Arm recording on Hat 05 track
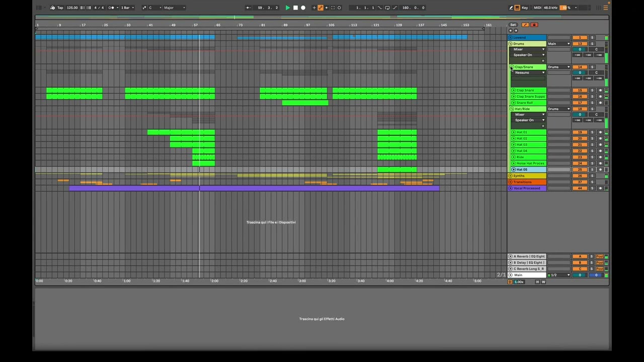Viewport: 644px width, 362px height. tap(600, 169)
